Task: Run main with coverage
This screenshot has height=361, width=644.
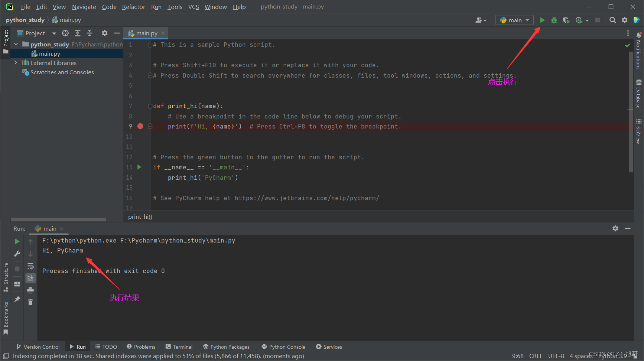Action: 566,20
